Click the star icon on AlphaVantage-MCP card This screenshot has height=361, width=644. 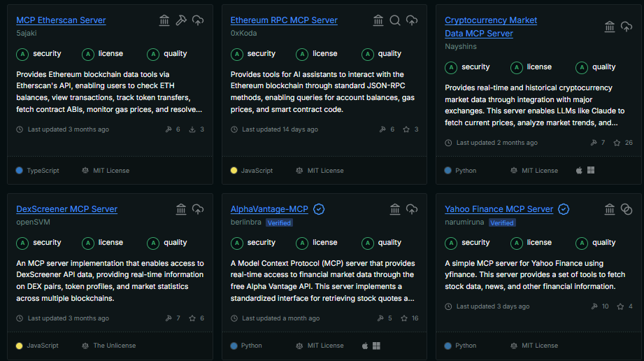tap(404, 318)
